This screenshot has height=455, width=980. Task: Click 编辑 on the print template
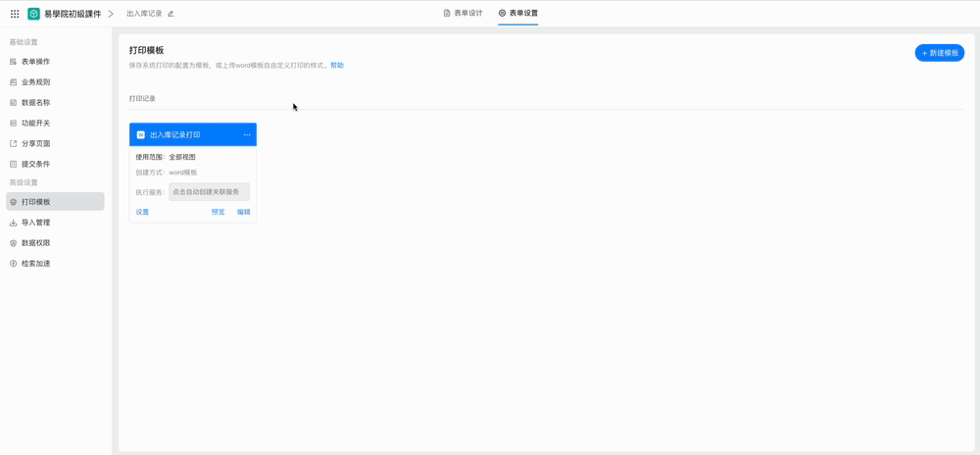pyautogui.click(x=244, y=212)
